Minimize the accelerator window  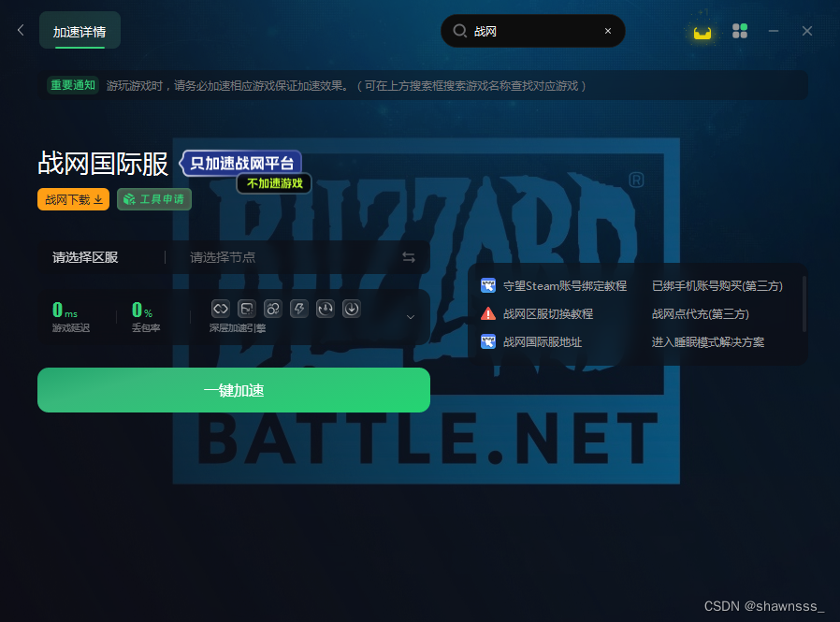773,31
